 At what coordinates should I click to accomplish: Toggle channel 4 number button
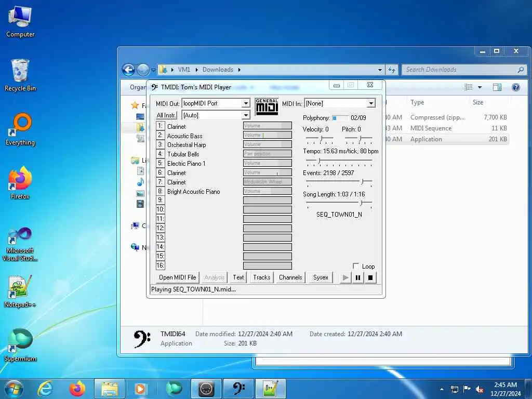160,154
